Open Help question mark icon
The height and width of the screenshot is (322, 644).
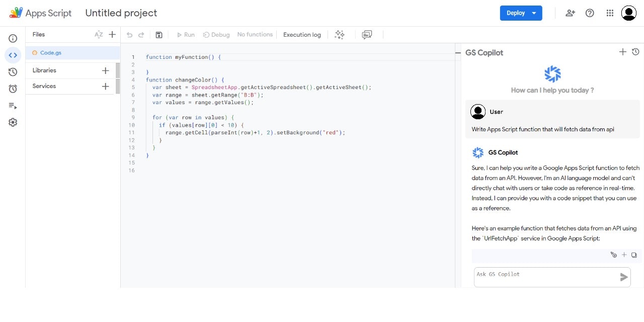pyautogui.click(x=590, y=13)
